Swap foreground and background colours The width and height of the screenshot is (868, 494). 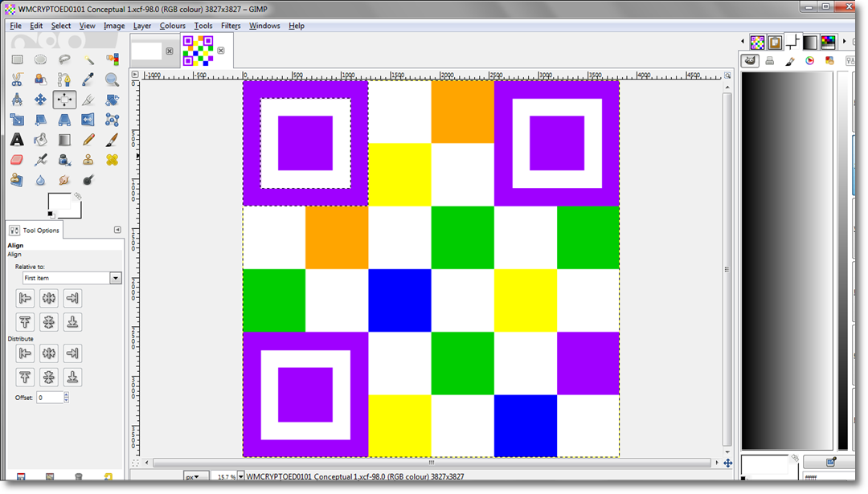tap(77, 196)
